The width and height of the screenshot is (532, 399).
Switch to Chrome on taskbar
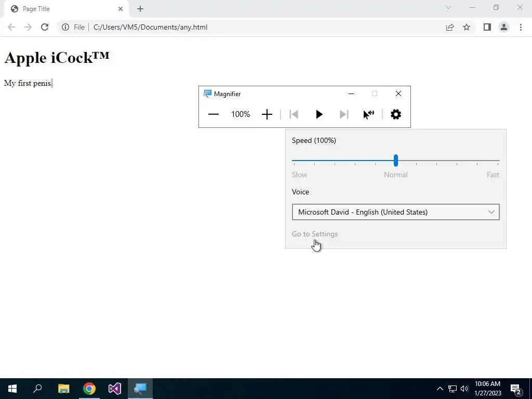pos(89,389)
